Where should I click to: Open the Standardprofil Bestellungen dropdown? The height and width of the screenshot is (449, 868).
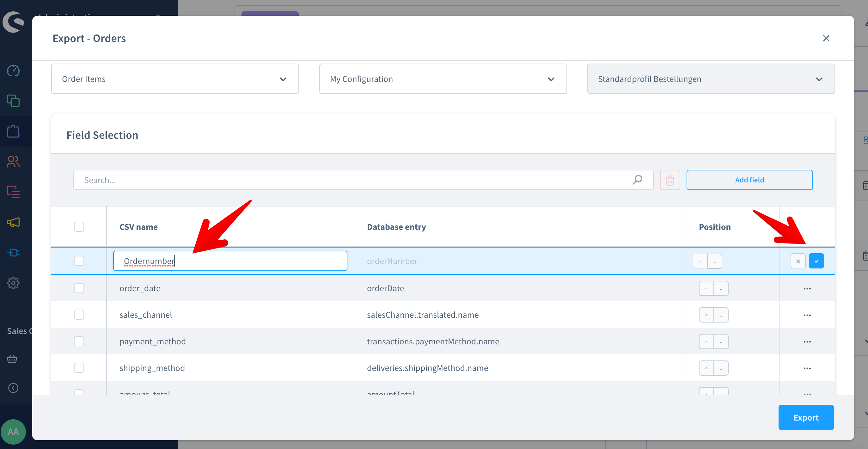[711, 79]
